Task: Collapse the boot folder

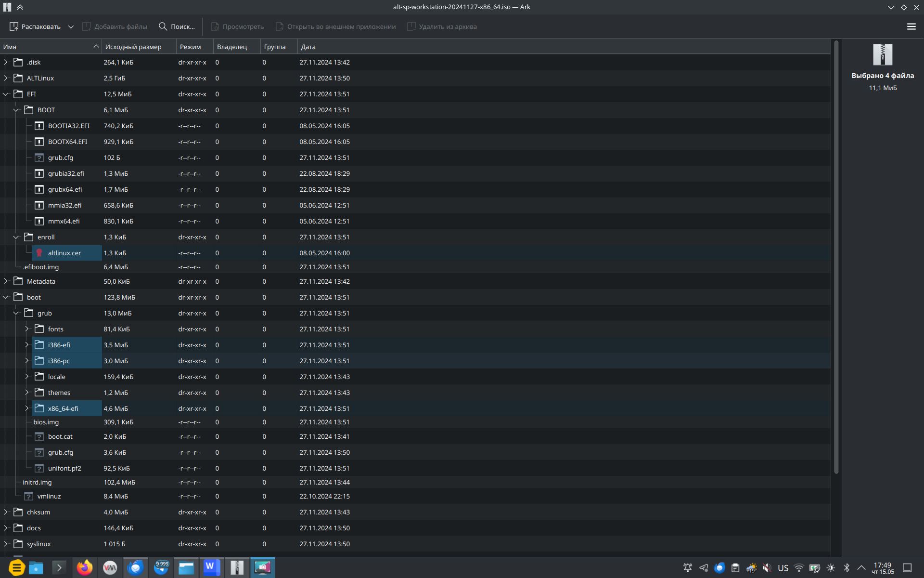Action: 6,297
